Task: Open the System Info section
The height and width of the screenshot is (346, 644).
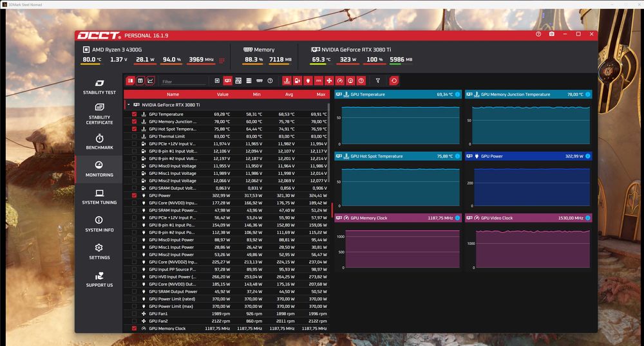Action: tap(99, 224)
